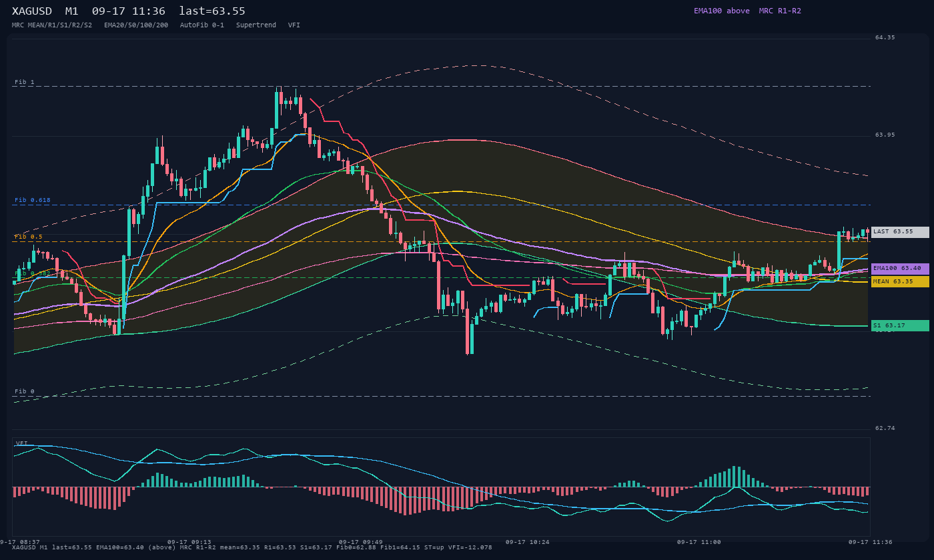Click the AutoFib 0-1 indicator legend

(x=202, y=25)
